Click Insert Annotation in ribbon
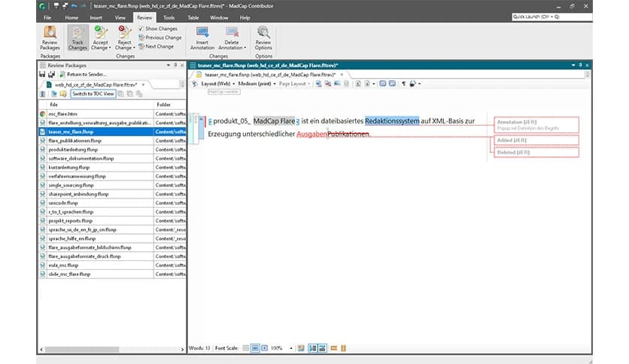Image resolution: width=629 pixels, height=364 pixels. [202, 38]
